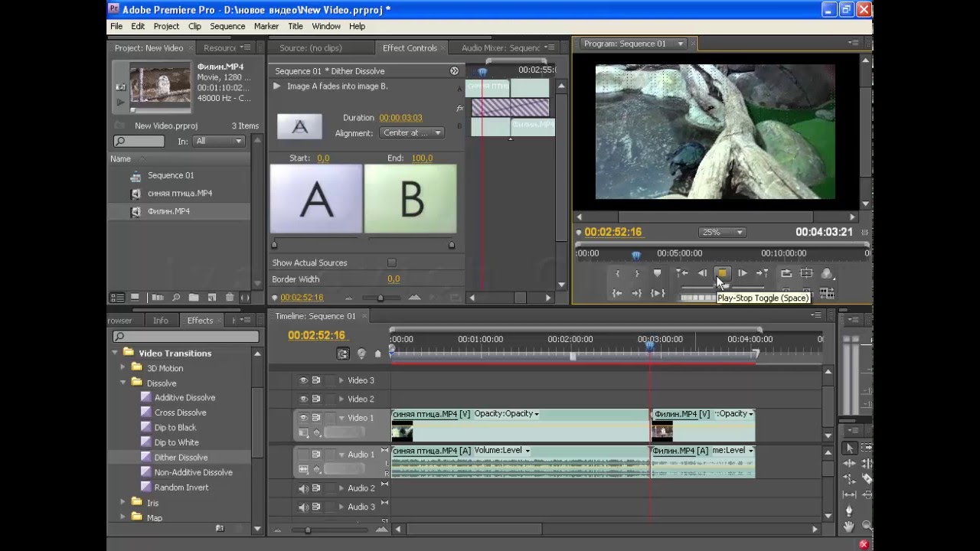Image resolution: width=980 pixels, height=551 pixels.
Task: Collapse the Video Transitions folder
Action: 116,353
